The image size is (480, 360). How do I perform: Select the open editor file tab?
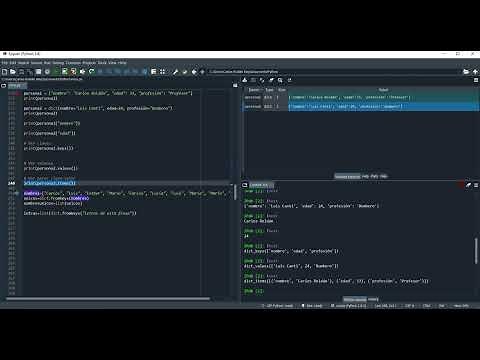point(17,86)
